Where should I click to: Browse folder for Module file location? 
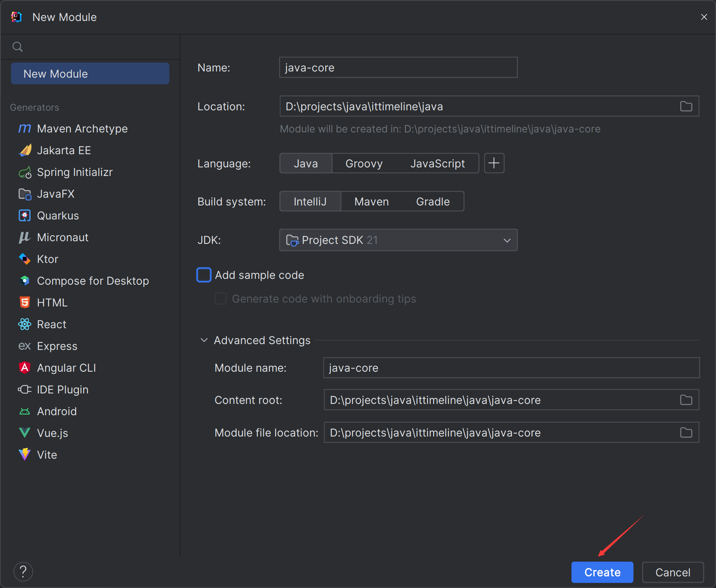(x=686, y=433)
